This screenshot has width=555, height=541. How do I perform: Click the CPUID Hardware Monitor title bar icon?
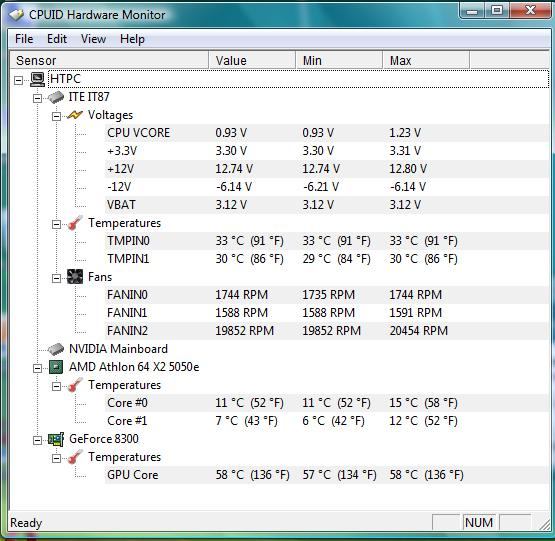(x=16, y=15)
